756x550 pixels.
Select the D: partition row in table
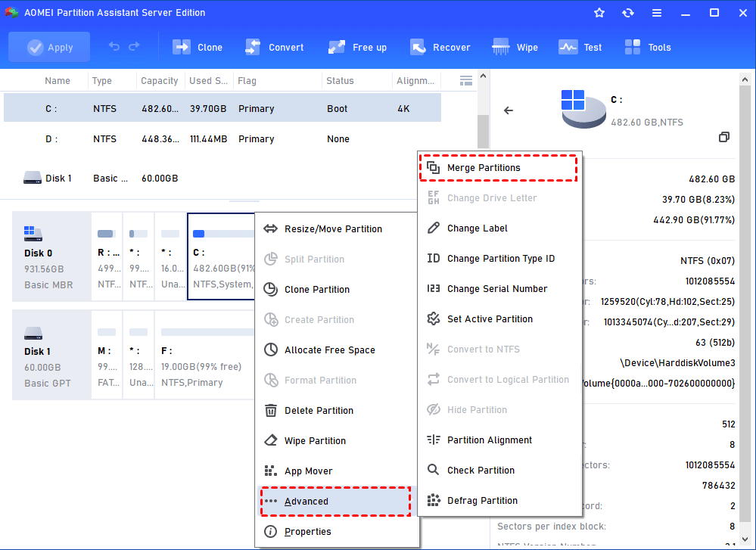[222, 139]
